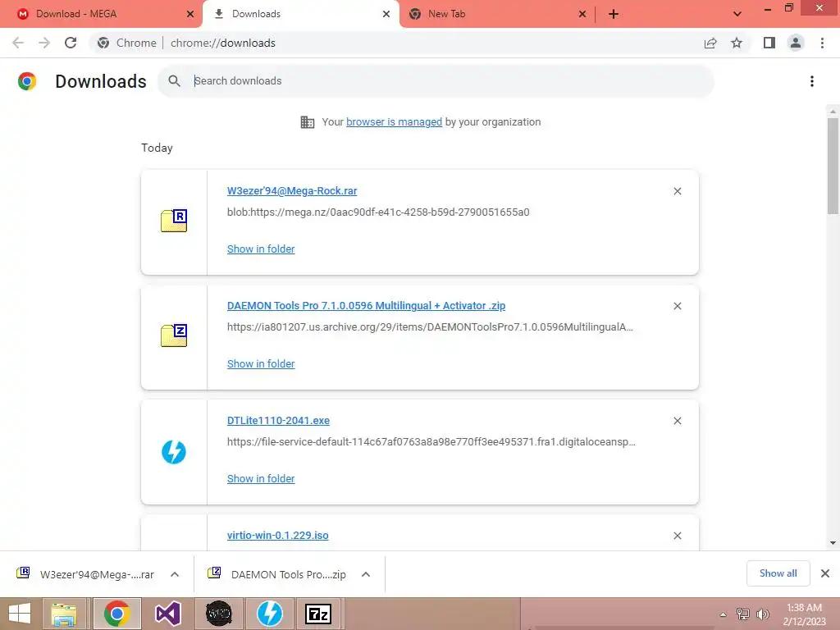The image size is (840, 630).
Task: Click the Show all downloads button
Action: coord(778,573)
